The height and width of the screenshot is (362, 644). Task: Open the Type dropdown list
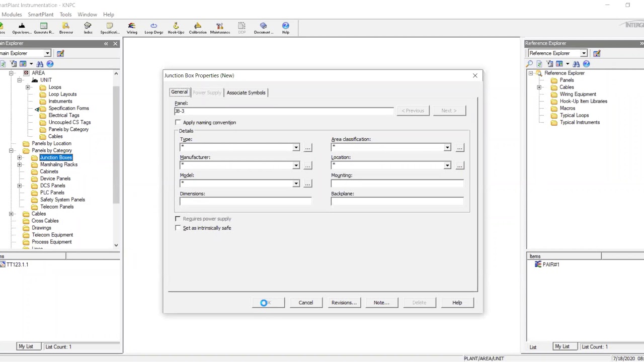click(x=296, y=147)
